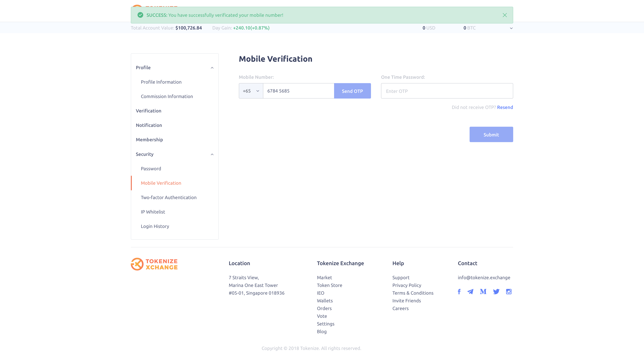Open Tokenize Instagram profile icon

[508, 292]
